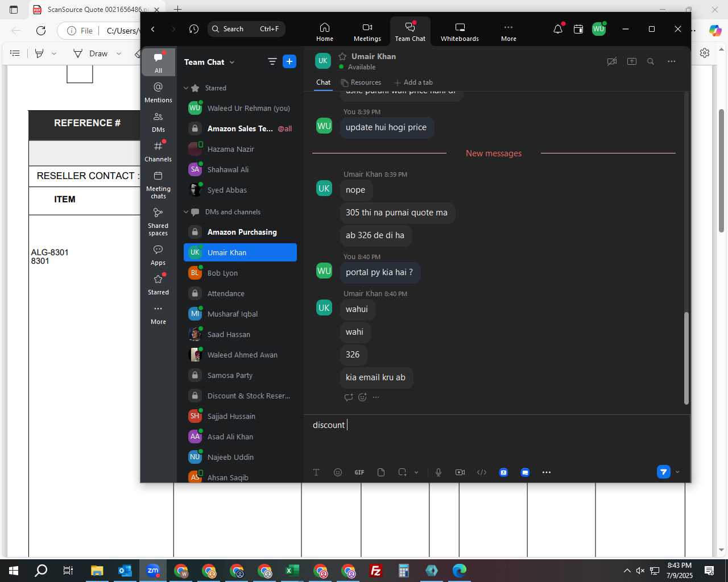Start video call with Umair Khan

click(x=612, y=61)
